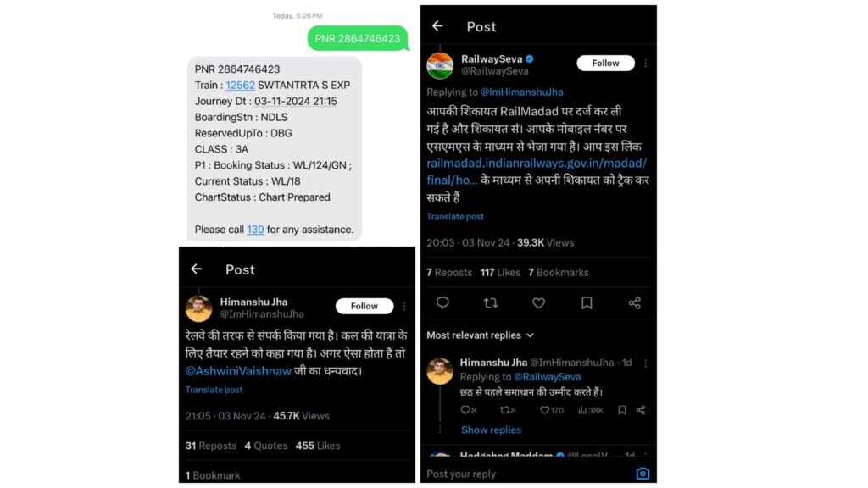Viewport: 868px width, 488px height.
Task: Tap the train number 12562 link
Action: pyautogui.click(x=240, y=85)
